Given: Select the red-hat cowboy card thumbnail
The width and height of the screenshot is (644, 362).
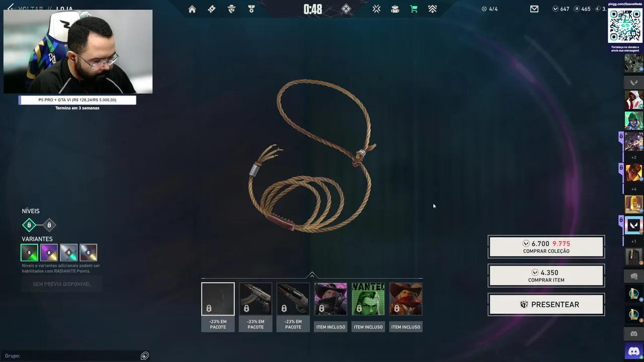Looking at the screenshot, I should point(406,299).
